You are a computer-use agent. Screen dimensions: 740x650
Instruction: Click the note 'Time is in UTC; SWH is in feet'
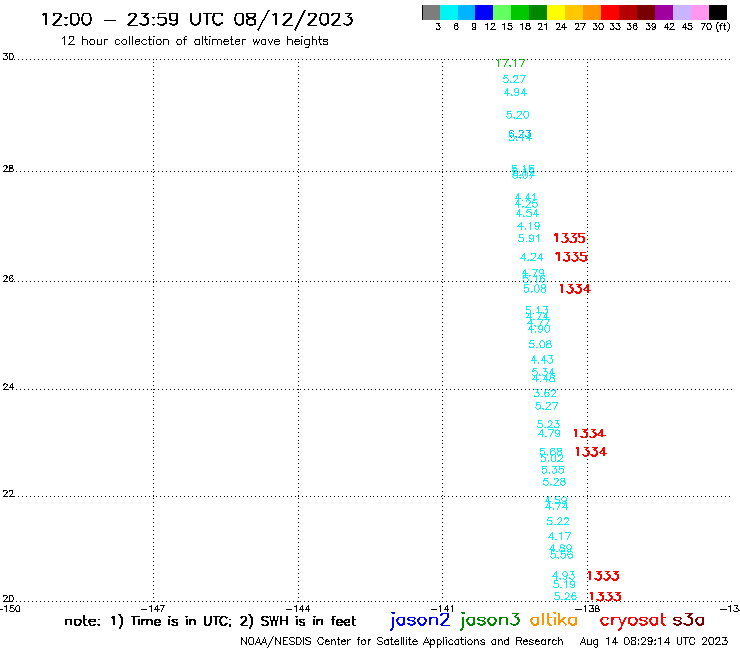point(210,621)
